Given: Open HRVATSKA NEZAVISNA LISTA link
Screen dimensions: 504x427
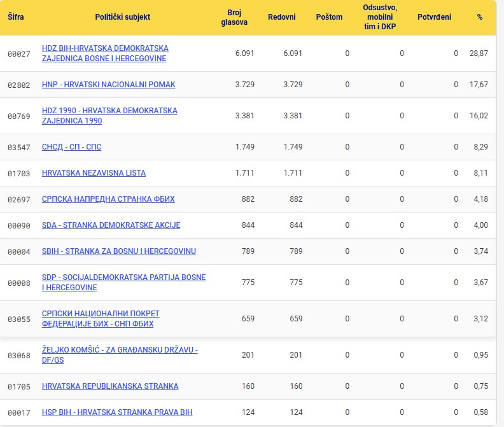Looking at the screenshot, I should 94,173.
